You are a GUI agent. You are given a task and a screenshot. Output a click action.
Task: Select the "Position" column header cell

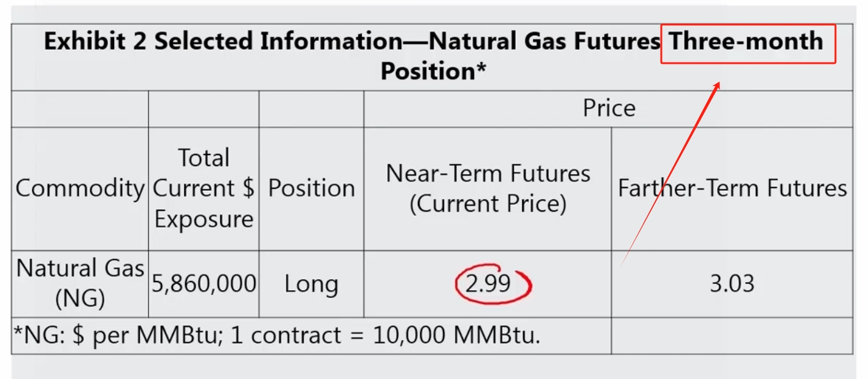click(x=311, y=188)
